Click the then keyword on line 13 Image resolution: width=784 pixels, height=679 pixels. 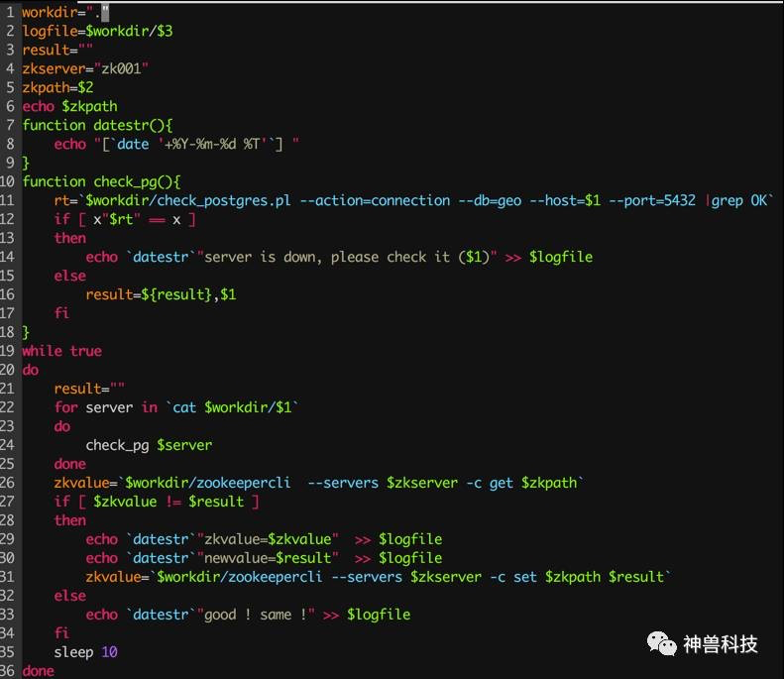[70, 238]
